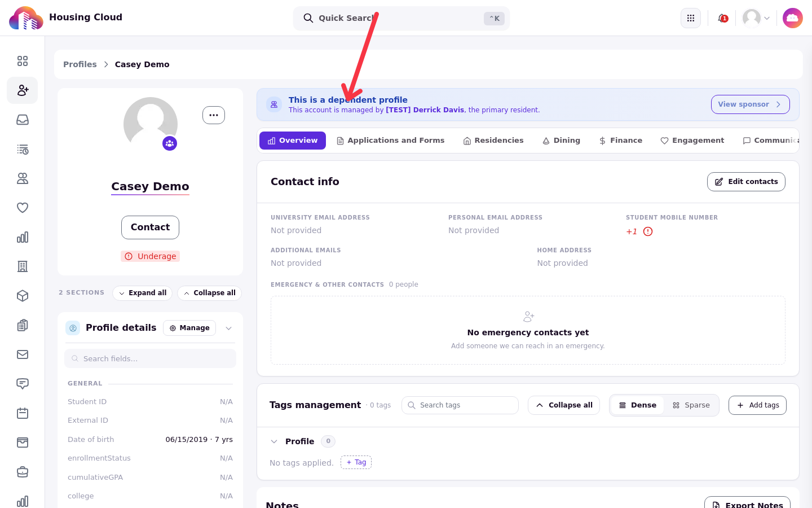Expand all profile sections
The height and width of the screenshot is (508, 812).
143,293
